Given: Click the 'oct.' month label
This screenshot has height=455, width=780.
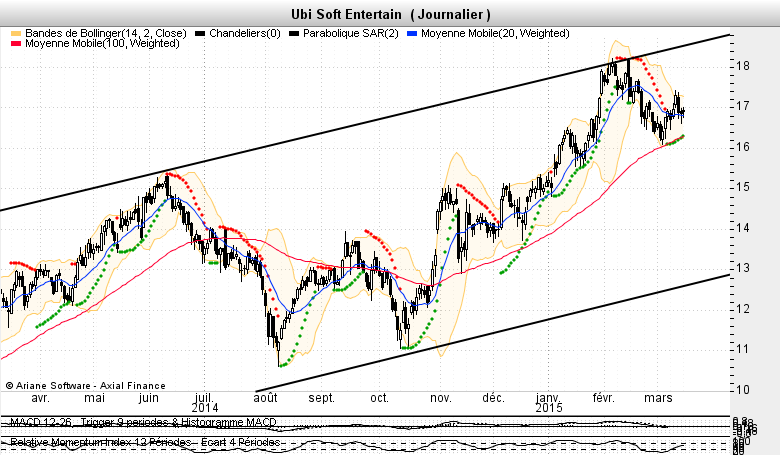Looking at the screenshot, I should pos(380,398).
